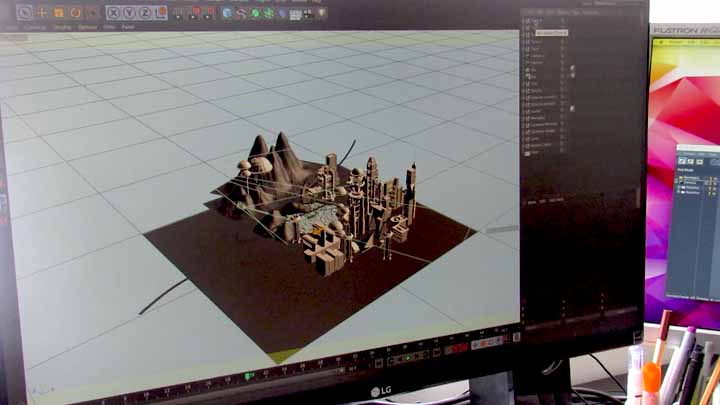Open the Options viewport menu
The height and width of the screenshot is (405, 720).
[x=87, y=28]
